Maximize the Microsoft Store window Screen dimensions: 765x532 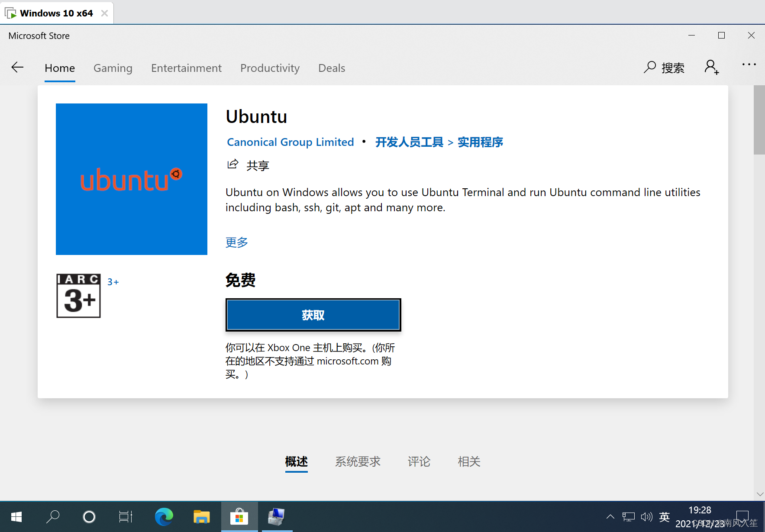(x=721, y=35)
